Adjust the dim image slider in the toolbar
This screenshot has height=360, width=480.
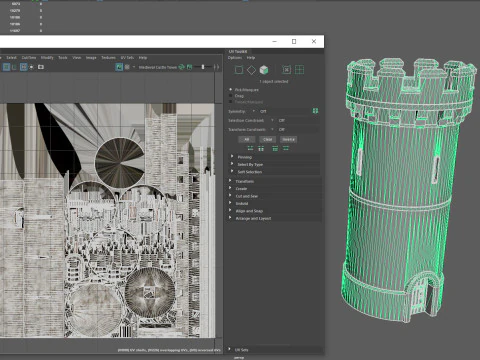[x=203, y=67]
